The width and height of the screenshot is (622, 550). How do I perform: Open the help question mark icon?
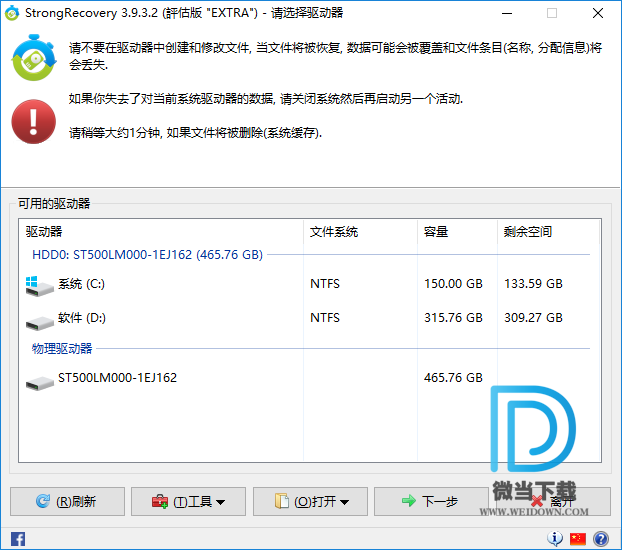point(601,539)
